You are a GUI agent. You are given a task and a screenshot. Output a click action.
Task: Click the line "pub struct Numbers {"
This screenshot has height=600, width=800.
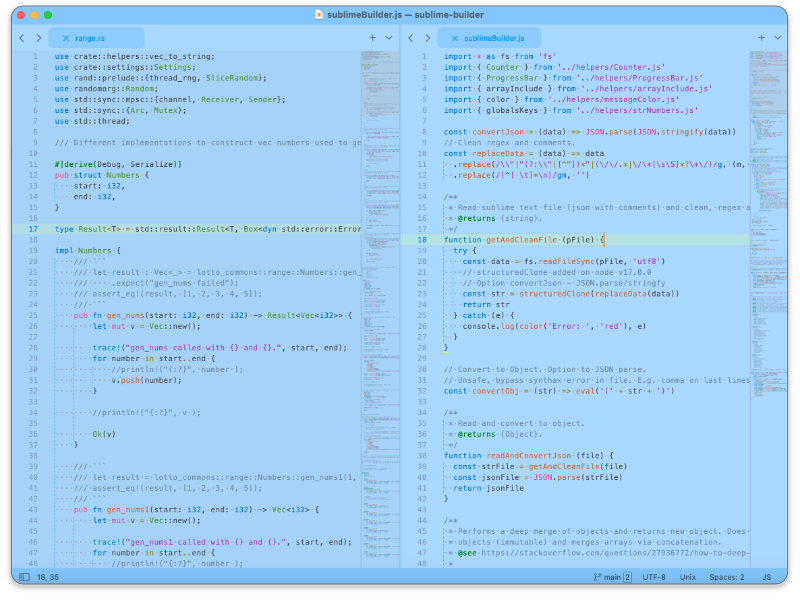[102, 175]
